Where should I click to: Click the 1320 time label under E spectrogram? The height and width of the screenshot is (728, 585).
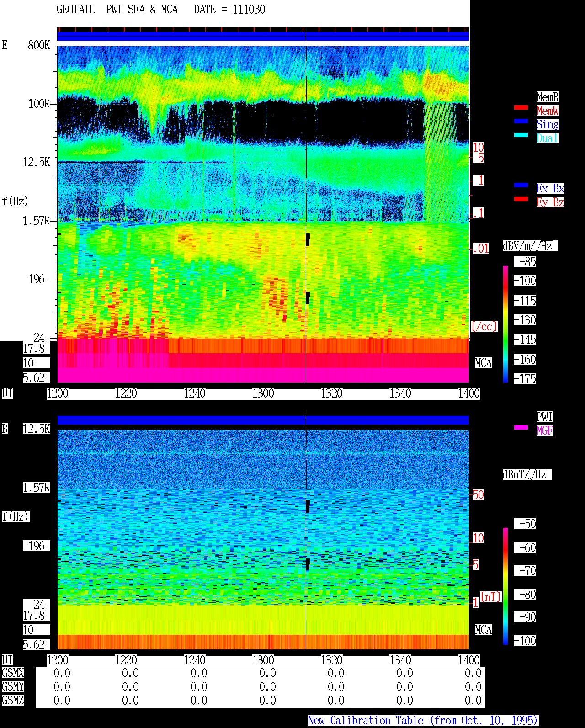[x=331, y=393]
